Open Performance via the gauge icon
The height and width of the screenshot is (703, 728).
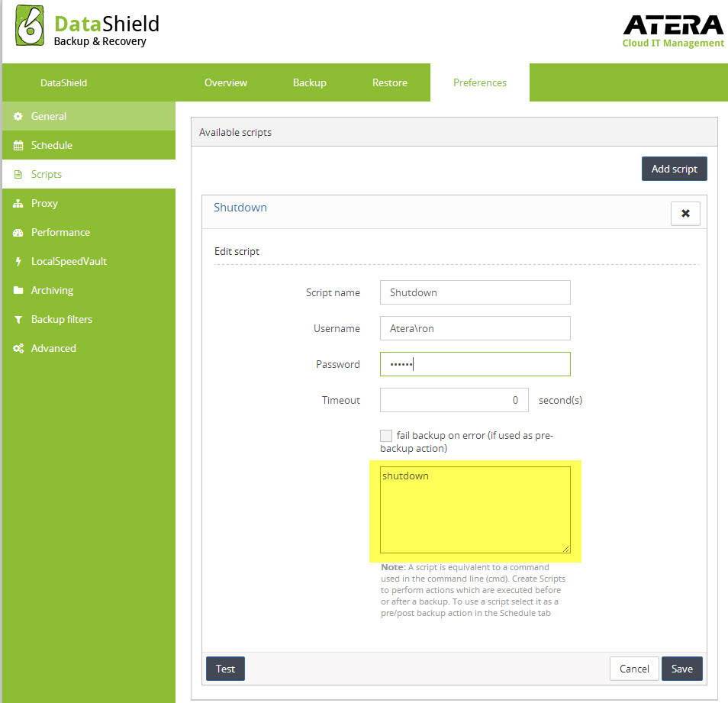(17, 232)
